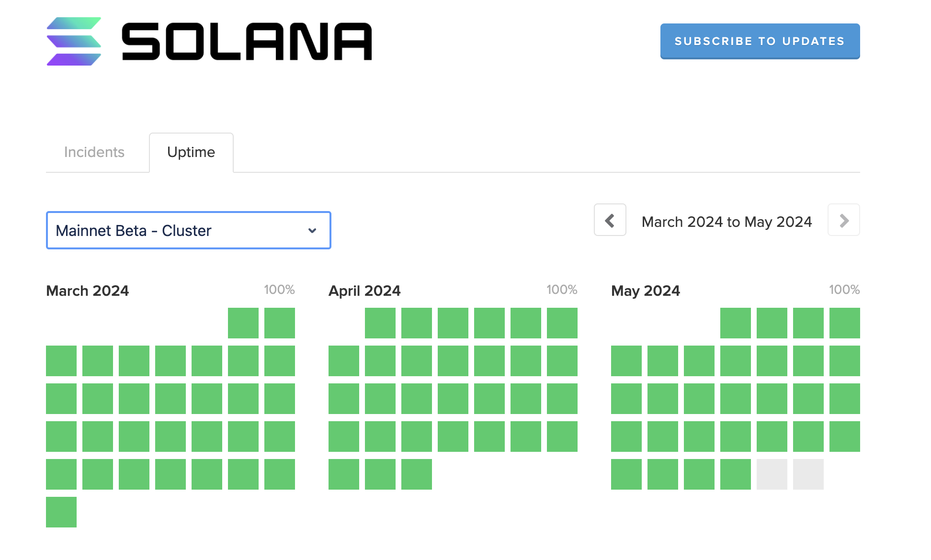
Task: Click the previous date range arrow
Action: (x=610, y=220)
